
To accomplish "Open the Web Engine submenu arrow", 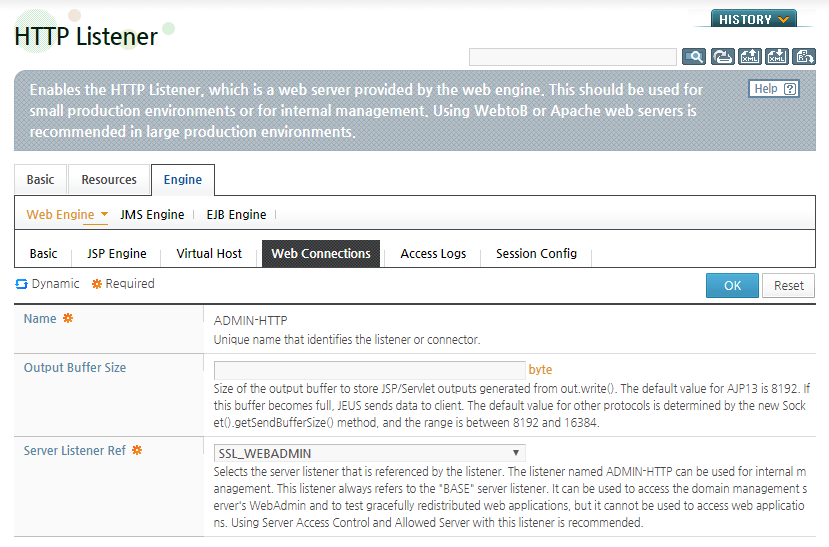I will tap(104, 214).
